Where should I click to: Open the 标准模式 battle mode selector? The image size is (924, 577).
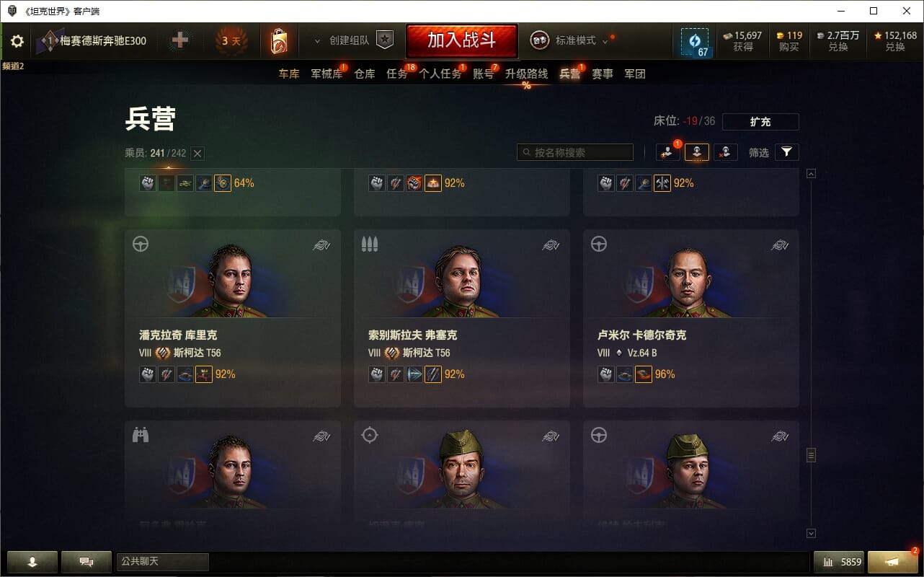(572, 40)
